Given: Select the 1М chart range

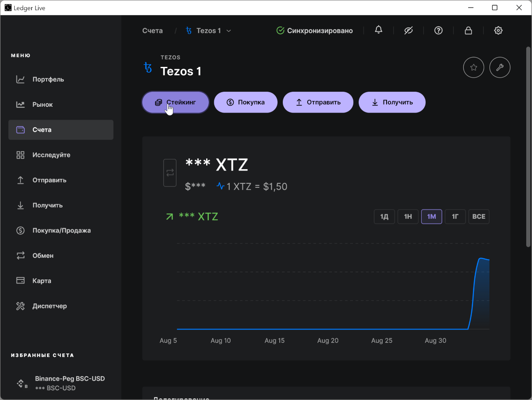Looking at the screenshot, I should [x=431, y=217].
